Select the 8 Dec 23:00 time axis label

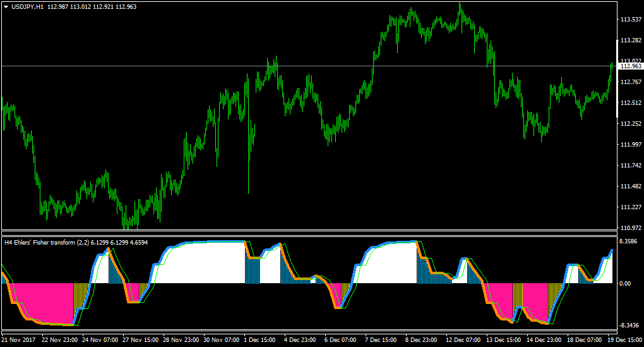click(421, 340)
